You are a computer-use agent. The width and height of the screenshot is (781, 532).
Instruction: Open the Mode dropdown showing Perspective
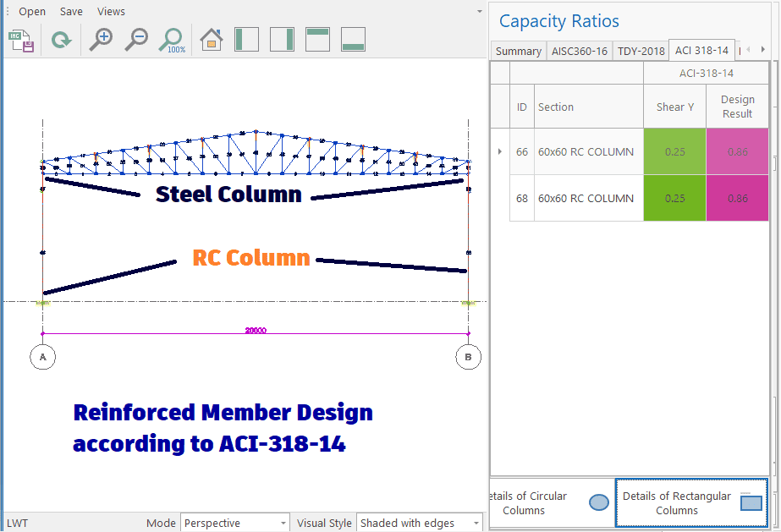point(235,524)
